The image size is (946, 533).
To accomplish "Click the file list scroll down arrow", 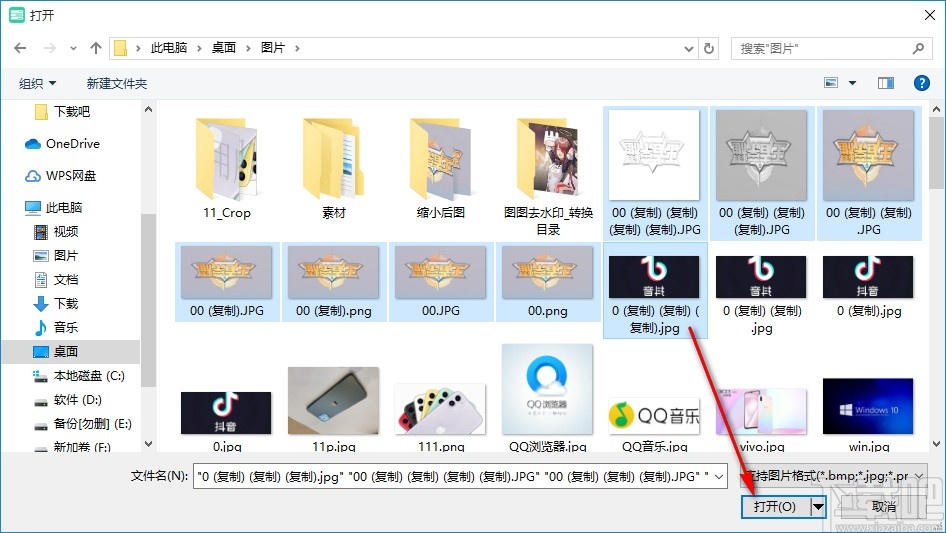I will tap(936, 444).
